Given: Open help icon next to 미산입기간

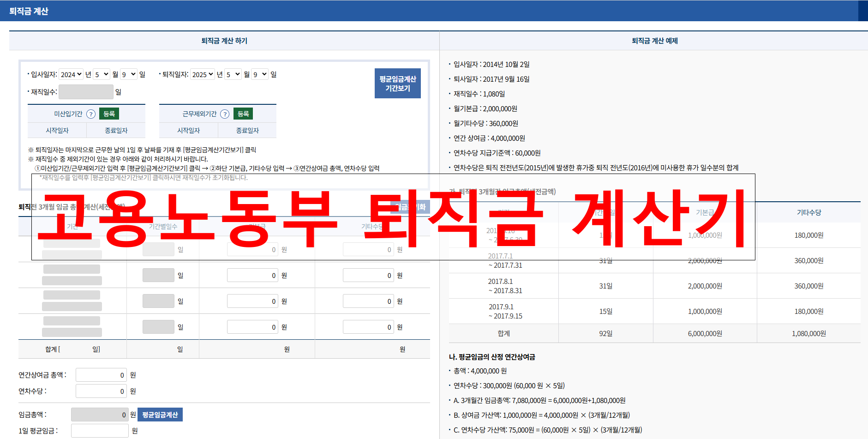Looking at the screenshot, I should pos(91,114).
